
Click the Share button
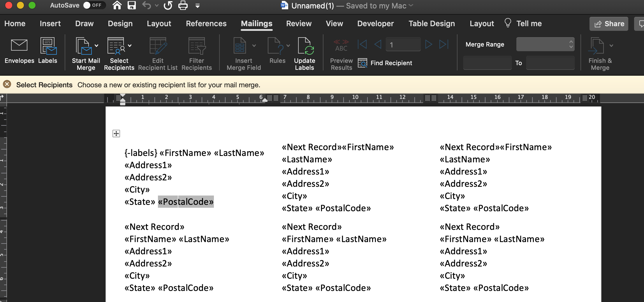click(x=609, y=24)
